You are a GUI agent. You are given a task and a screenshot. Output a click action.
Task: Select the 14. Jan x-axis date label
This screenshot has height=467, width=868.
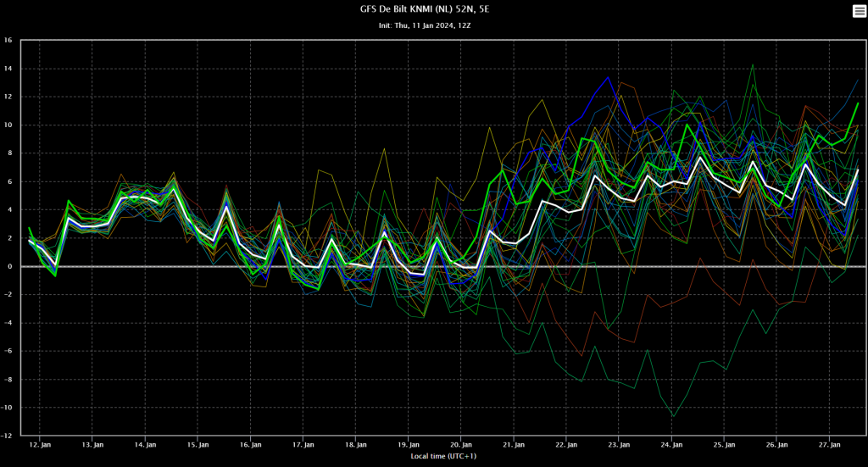(145, 445)
